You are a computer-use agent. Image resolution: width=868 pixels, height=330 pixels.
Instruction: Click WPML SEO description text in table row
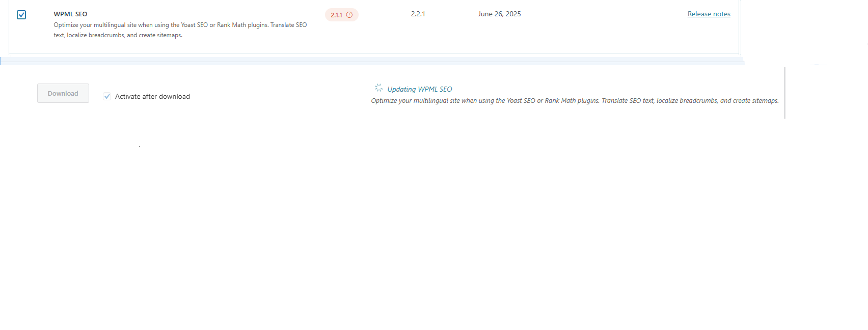[x=180, y=30]
